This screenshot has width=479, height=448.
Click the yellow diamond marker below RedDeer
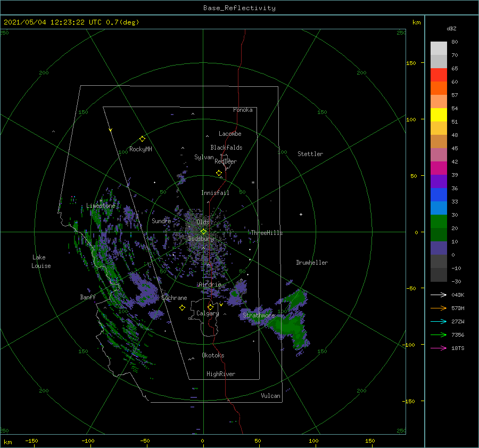[x=219, y=173]
